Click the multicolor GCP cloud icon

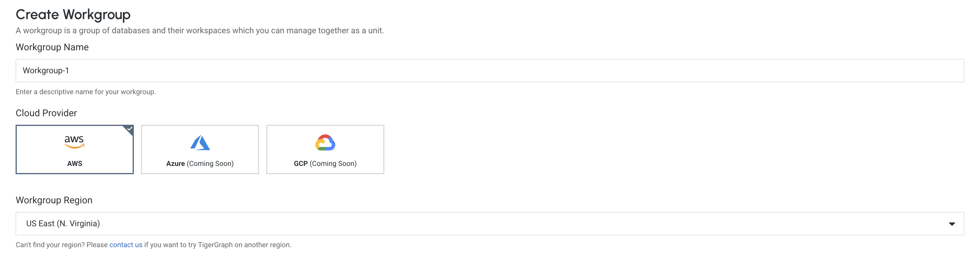pos(325,143)
